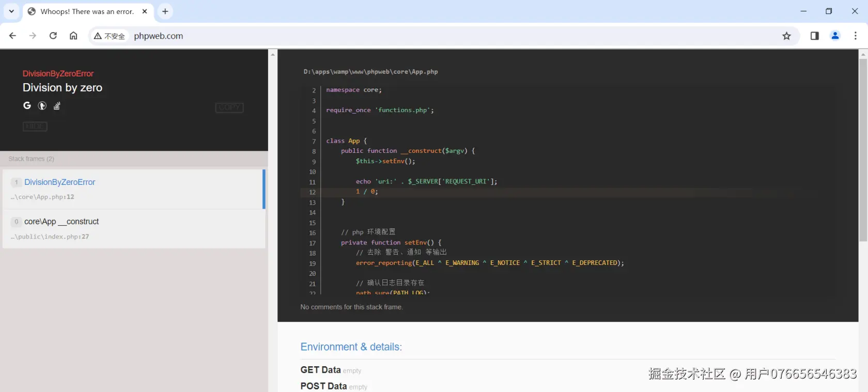Select the DivisionByZeroError stack frame
Screen dimensions: 868x392
point(134,189)
